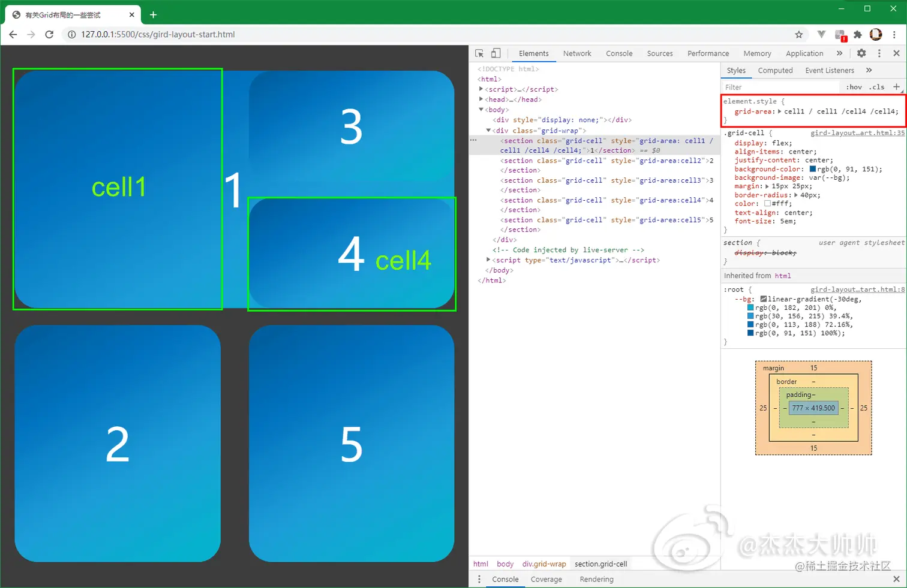
Task: Go back to the previous page
Action: tap(13, 35)
